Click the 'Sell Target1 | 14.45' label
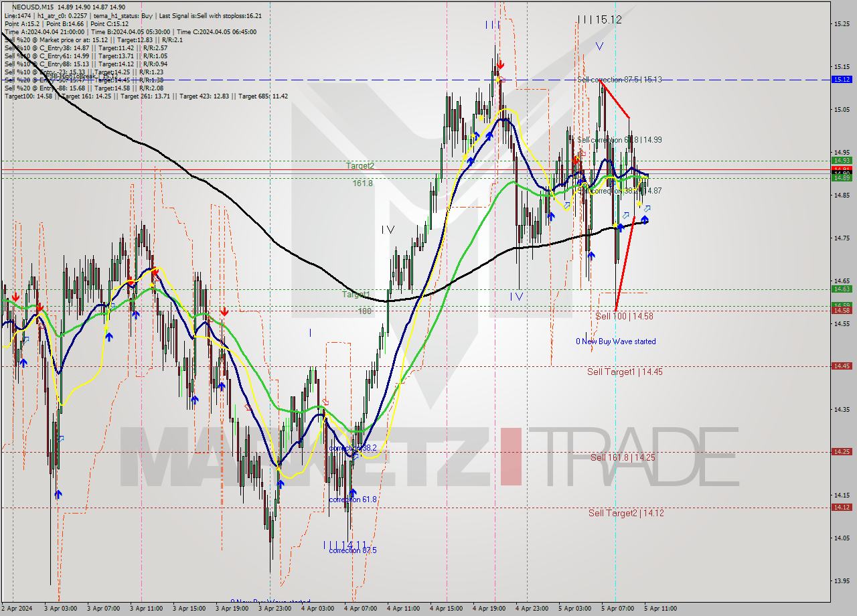 point(625,372)
